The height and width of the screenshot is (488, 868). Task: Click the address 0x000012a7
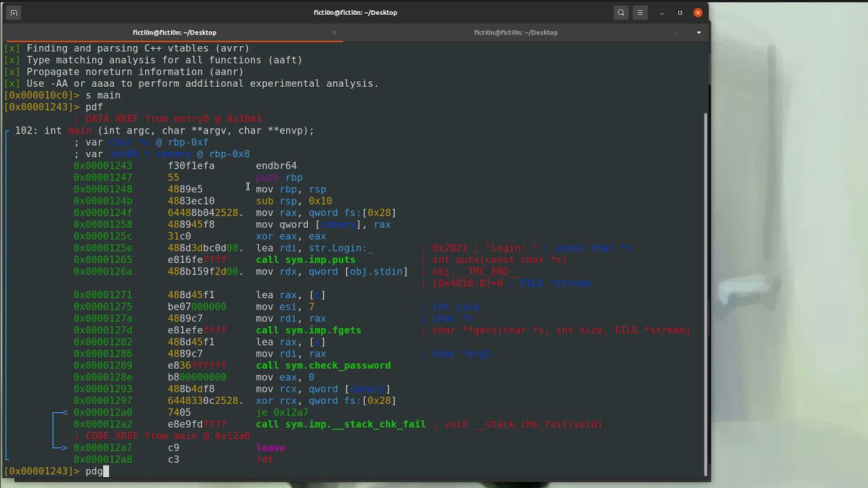(x=103, y=447)
